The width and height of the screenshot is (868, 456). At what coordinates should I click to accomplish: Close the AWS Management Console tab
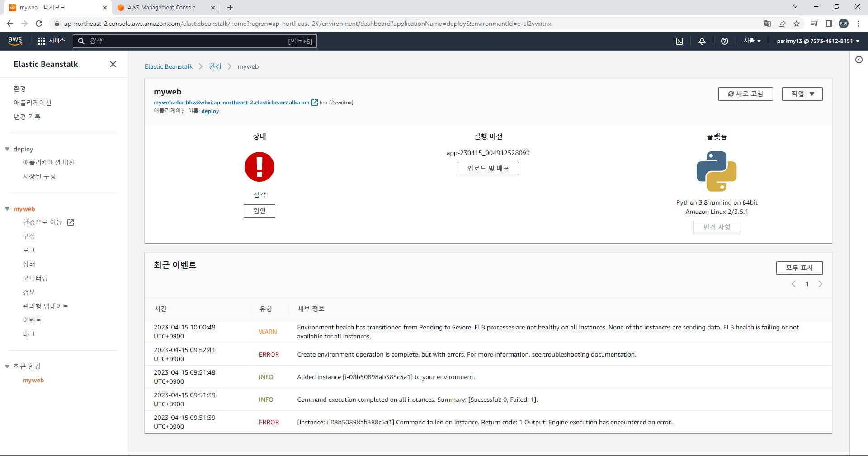213,8
